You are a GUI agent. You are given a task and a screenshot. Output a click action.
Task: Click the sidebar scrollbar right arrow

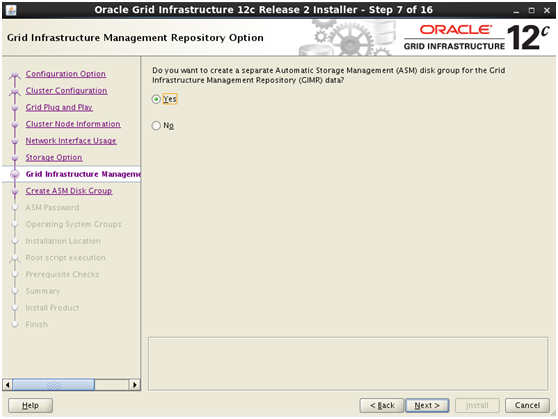[135, 385]
